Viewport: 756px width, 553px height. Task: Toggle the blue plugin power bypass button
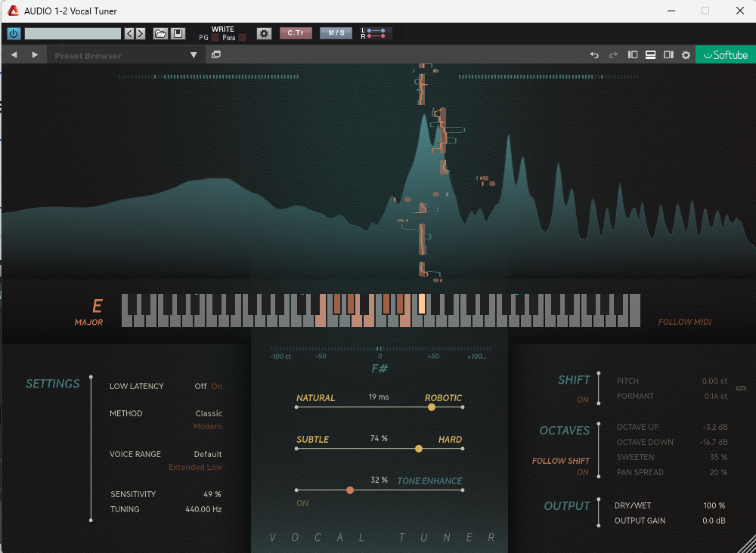[x=14, y=33]
